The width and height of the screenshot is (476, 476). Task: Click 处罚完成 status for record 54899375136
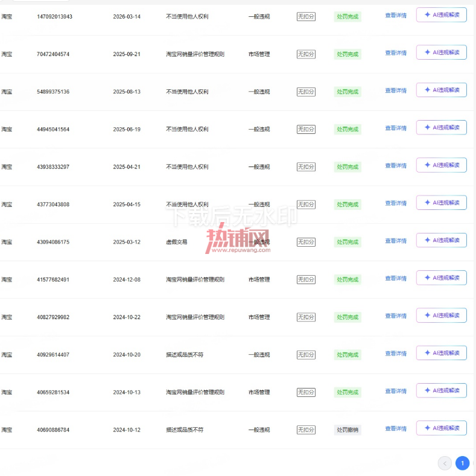click(347, 92)
